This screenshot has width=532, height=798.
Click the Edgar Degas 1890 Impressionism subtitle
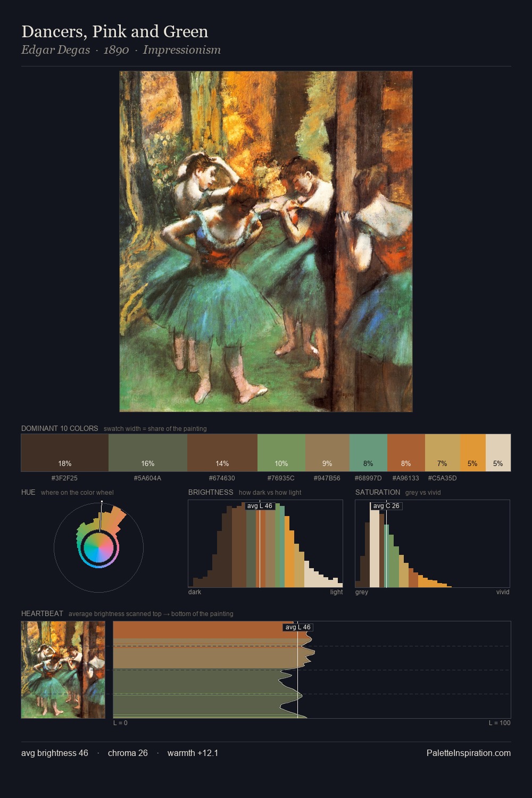[x=121, y=50]
